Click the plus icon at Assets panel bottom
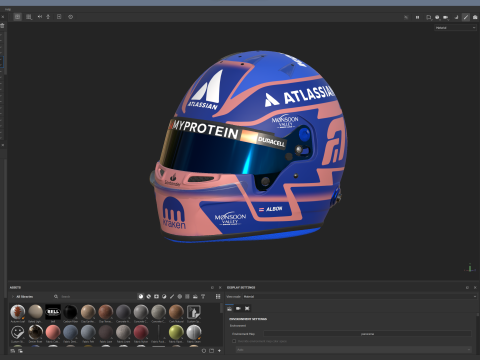Image resolution: width=480 pixels, height=360 pixels. click(x=219, y=351)
